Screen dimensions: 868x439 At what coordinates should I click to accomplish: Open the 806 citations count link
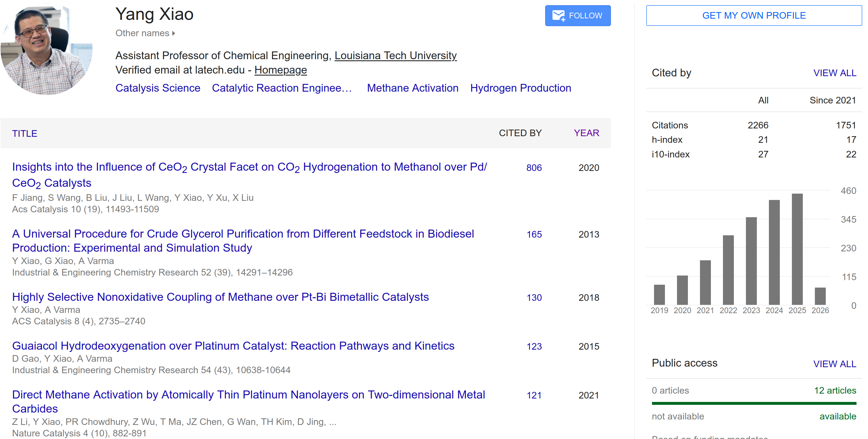click(534, 168)
